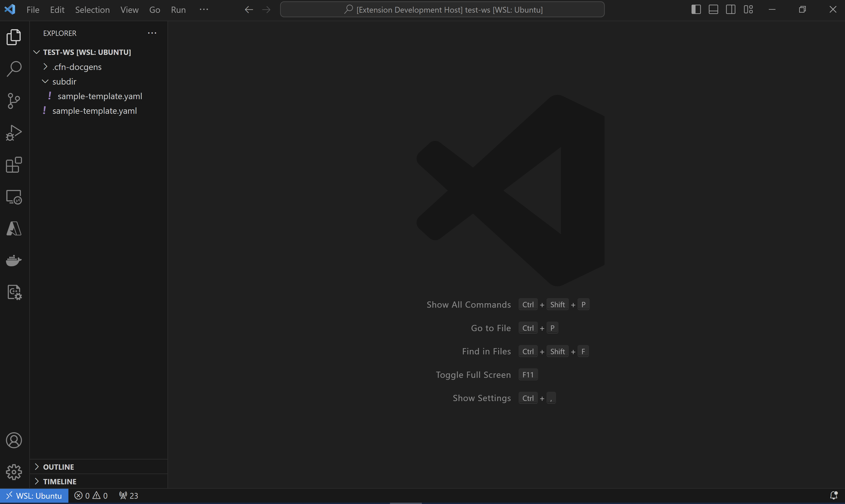845x504 pixels.
Task: Expand the OUTLINE section
Action: coord(58,467)
